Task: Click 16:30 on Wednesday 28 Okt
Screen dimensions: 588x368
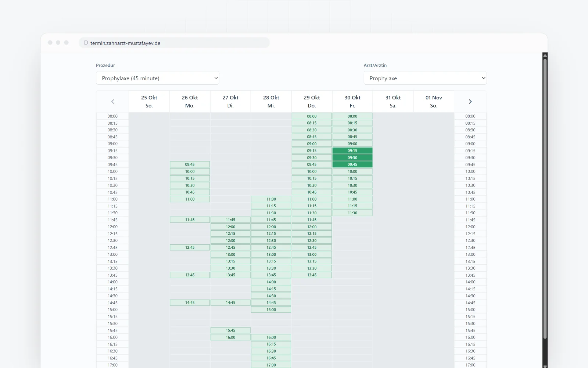Action: [271, 351]
